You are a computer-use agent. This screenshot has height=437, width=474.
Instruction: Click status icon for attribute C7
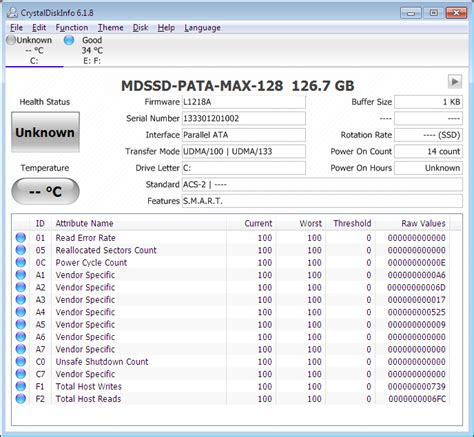tap(21, 374)
